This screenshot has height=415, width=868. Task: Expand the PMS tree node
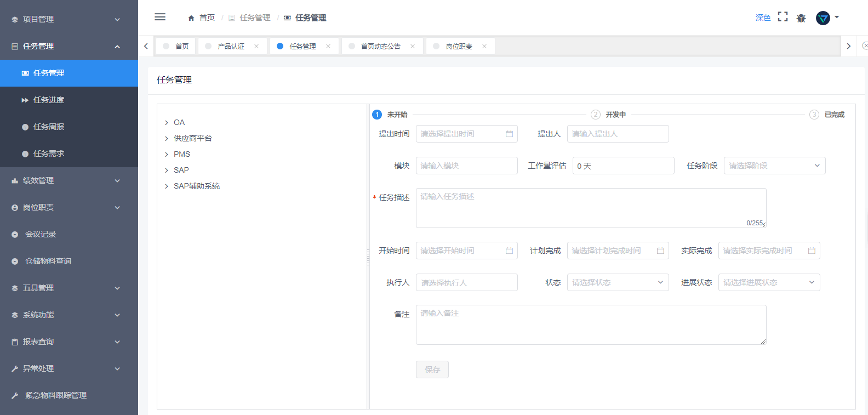tap(167, 155)
